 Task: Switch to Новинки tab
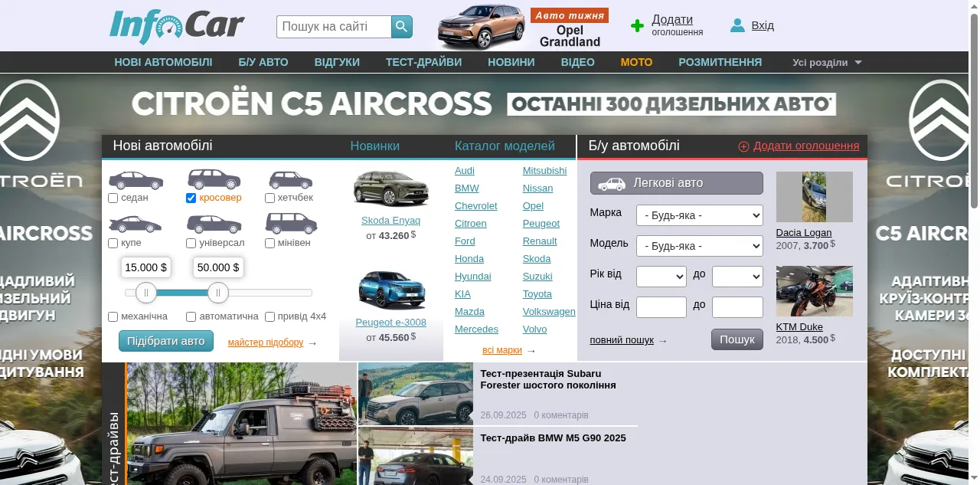(x=375, y=146)
